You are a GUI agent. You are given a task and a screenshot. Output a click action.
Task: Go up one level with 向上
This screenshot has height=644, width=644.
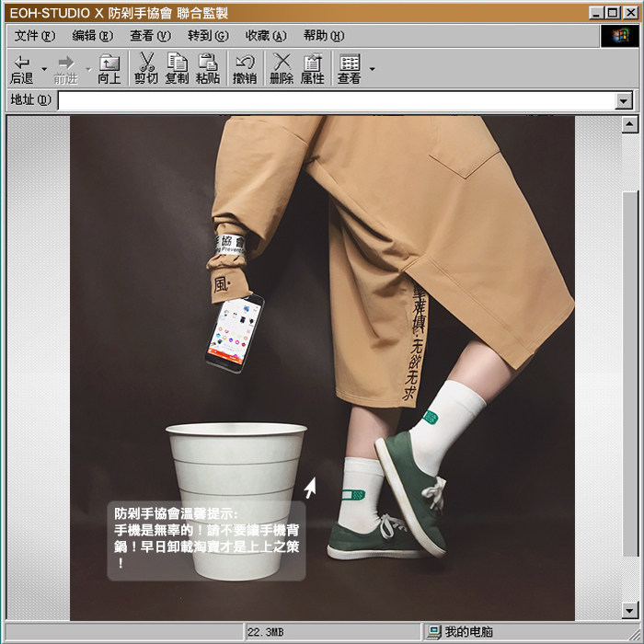109,63
